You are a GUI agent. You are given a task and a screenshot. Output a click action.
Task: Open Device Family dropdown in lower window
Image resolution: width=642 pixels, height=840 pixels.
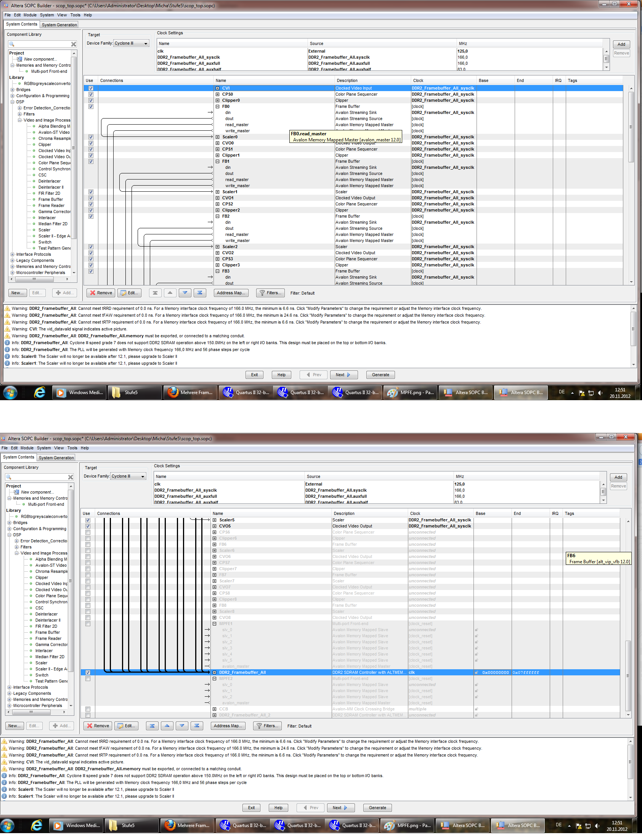coord(128,476)
